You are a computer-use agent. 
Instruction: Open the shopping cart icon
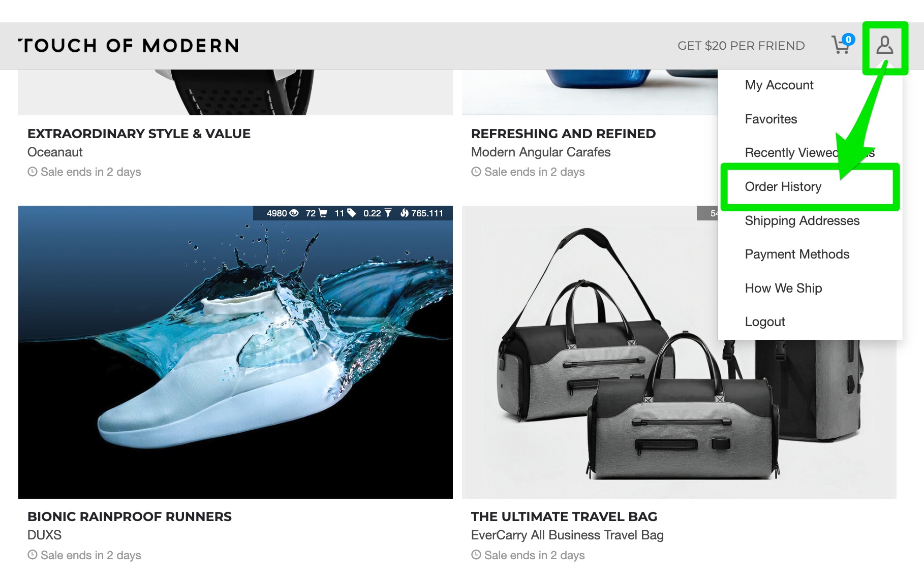pyautogui.click(x=842, y=45)
